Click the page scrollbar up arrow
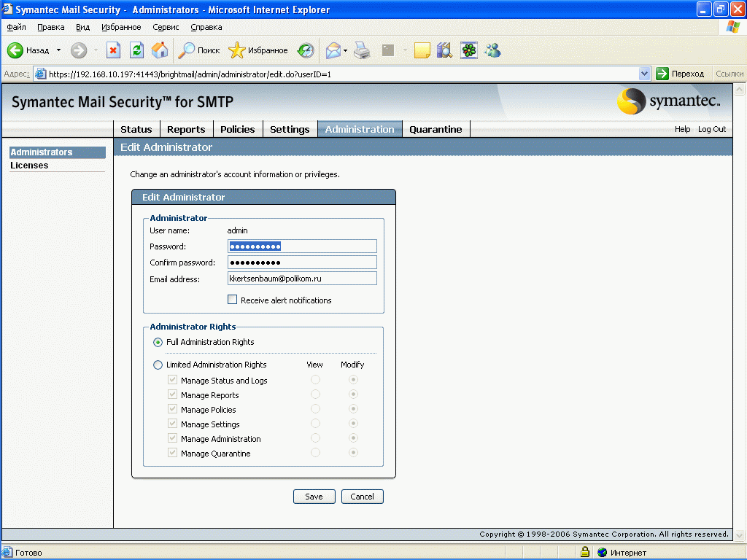The image size is (747, 560). [x=740, y=88]
